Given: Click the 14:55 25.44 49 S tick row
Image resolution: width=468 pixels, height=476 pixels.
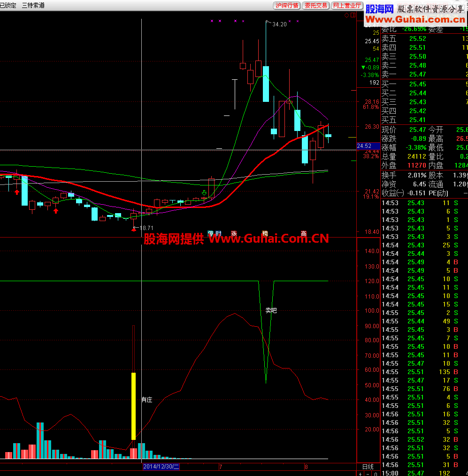Looking at the screenshot, I should click(x=424, y=321).
